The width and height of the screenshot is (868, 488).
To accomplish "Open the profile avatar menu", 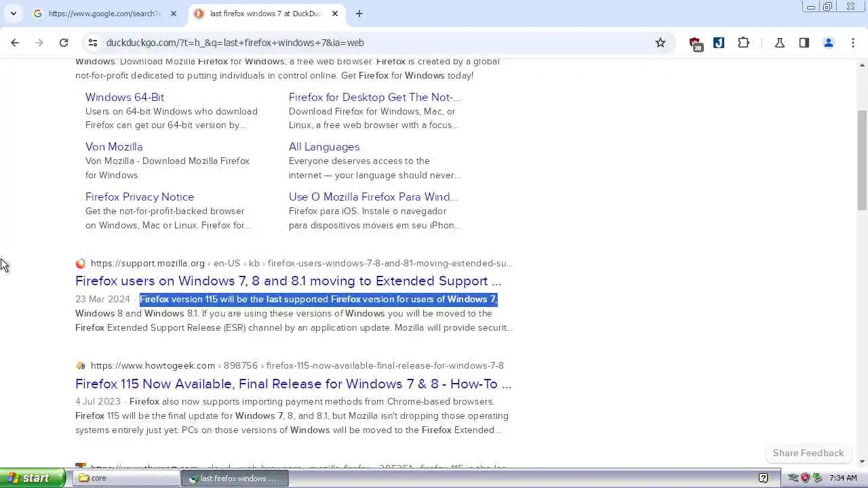I will tap(829, 43).
